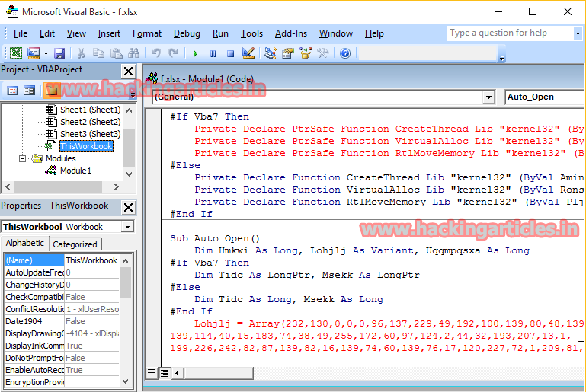Close the Project - VBAProject panel

[x=128, y=71]
